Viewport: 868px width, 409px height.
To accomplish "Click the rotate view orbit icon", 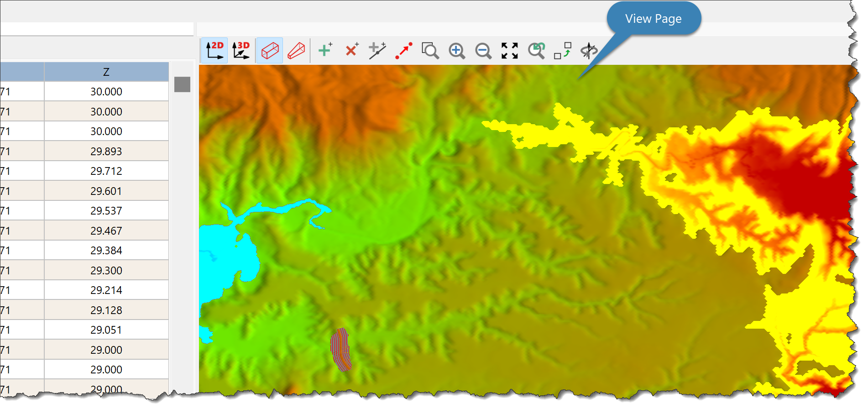I will click(589, 50).
